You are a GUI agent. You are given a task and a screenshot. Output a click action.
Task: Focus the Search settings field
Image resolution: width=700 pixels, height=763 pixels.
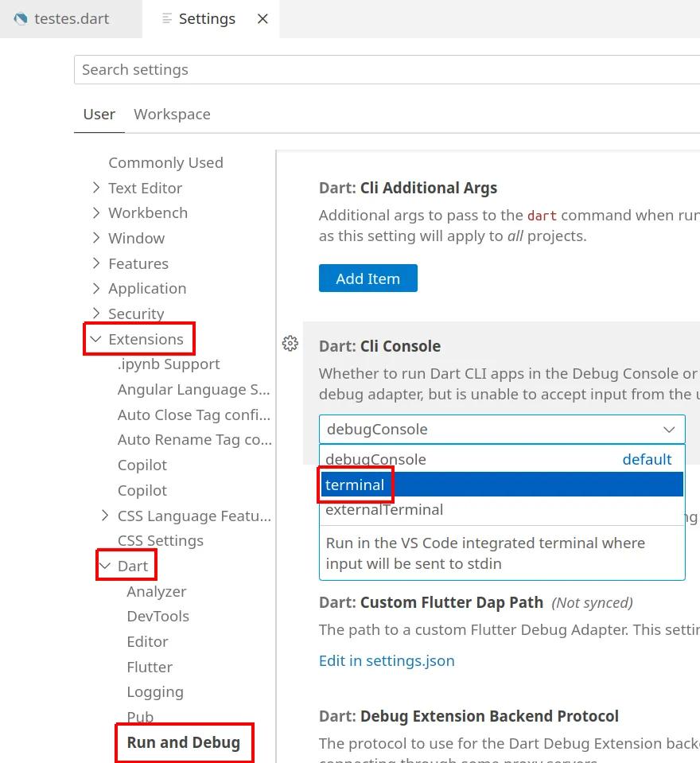(387, 69)
